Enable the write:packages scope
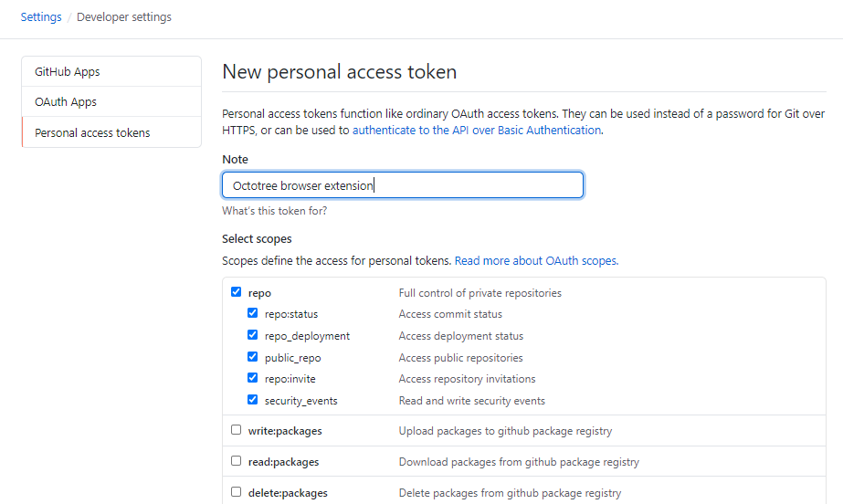This screenshot has width=843, height=504. point(236,430)
